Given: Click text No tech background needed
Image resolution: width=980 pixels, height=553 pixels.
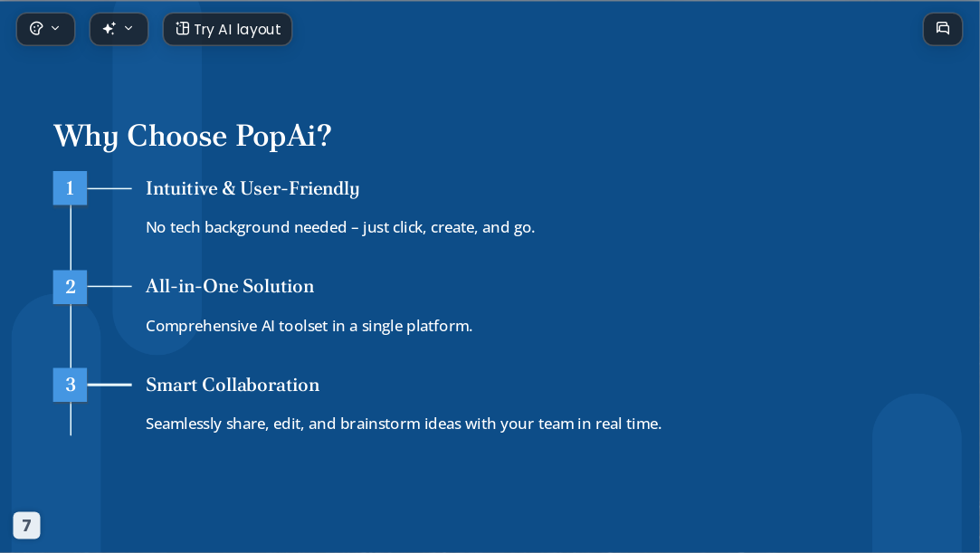Looking at the screenshot, I should tap(246, 227).
